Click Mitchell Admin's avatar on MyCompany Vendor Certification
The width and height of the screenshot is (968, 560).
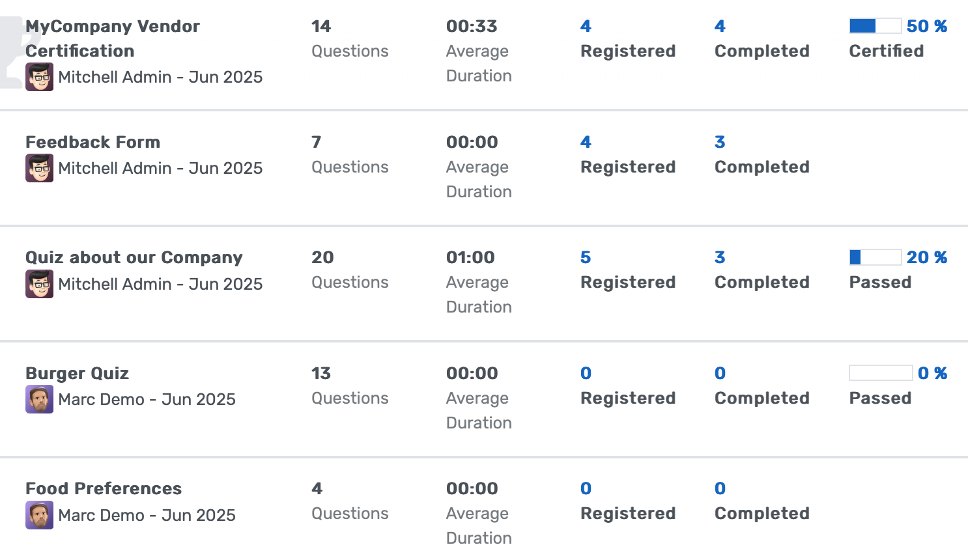click(x=39, y=77)
